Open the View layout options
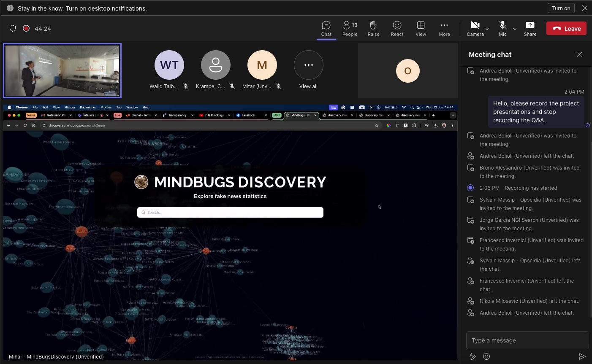Screen dimensions: 592x364 click(x=421, y=29)
